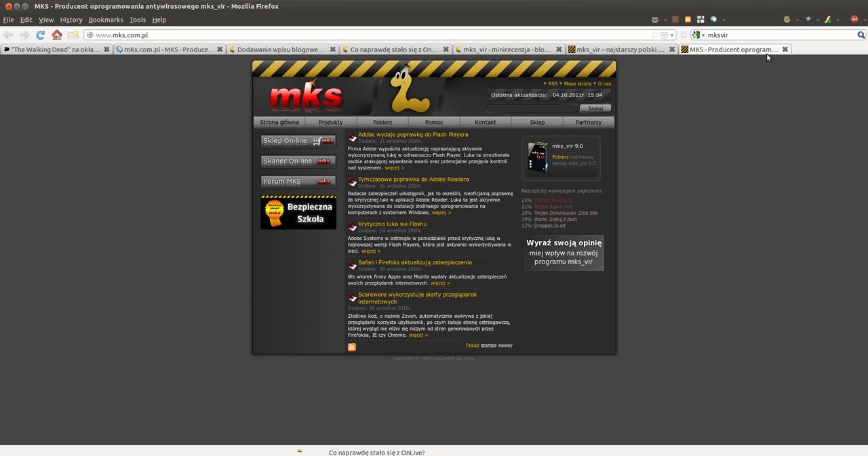Click the Skaner On-line button
The height and width of the screenshot is (456, 868).
click(298, 161)
